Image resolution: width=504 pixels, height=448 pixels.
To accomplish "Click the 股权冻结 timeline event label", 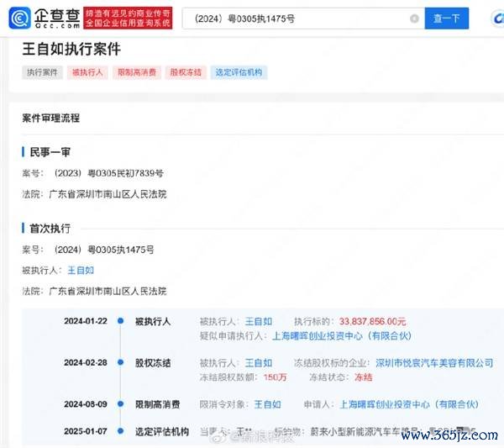I will 153,363.
